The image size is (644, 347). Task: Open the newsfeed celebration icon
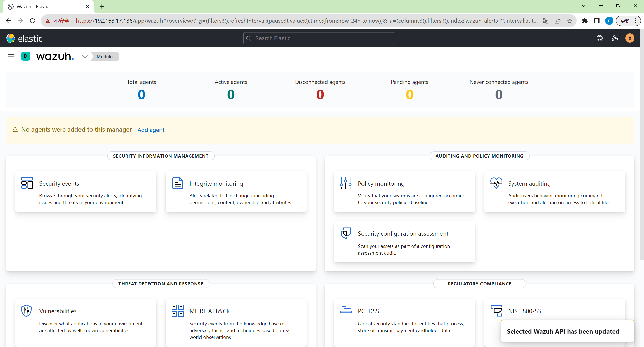tap(615, 38)
